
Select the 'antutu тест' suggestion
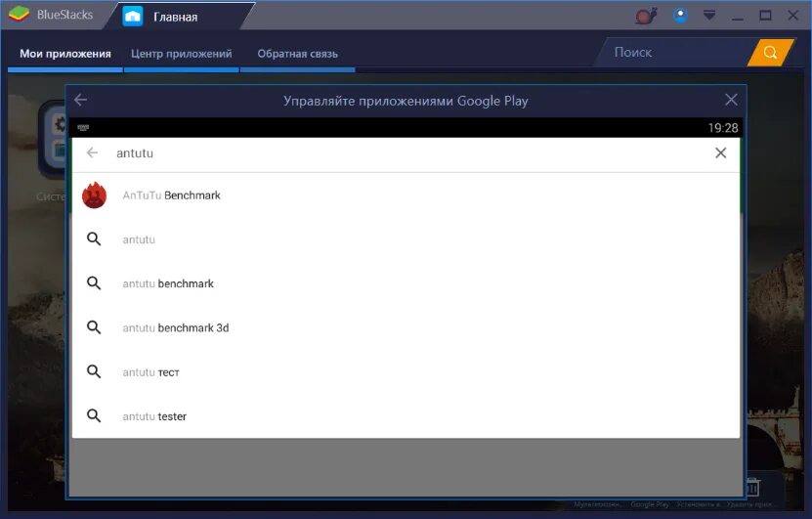coord(406,371)
